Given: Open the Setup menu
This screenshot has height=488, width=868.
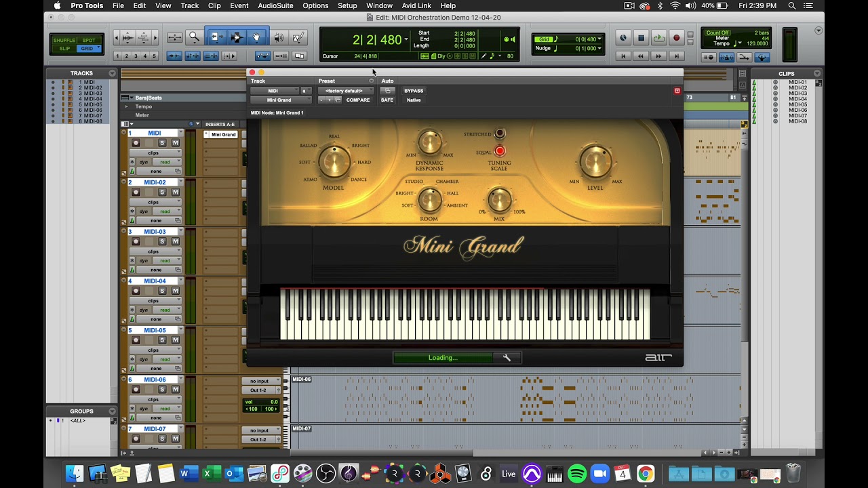Looking at the screenshot, I should point(347,5).
